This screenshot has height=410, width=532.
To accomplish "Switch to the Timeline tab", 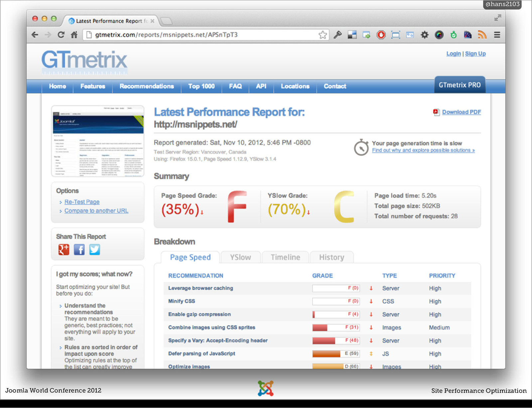I will tap(285, 257).
